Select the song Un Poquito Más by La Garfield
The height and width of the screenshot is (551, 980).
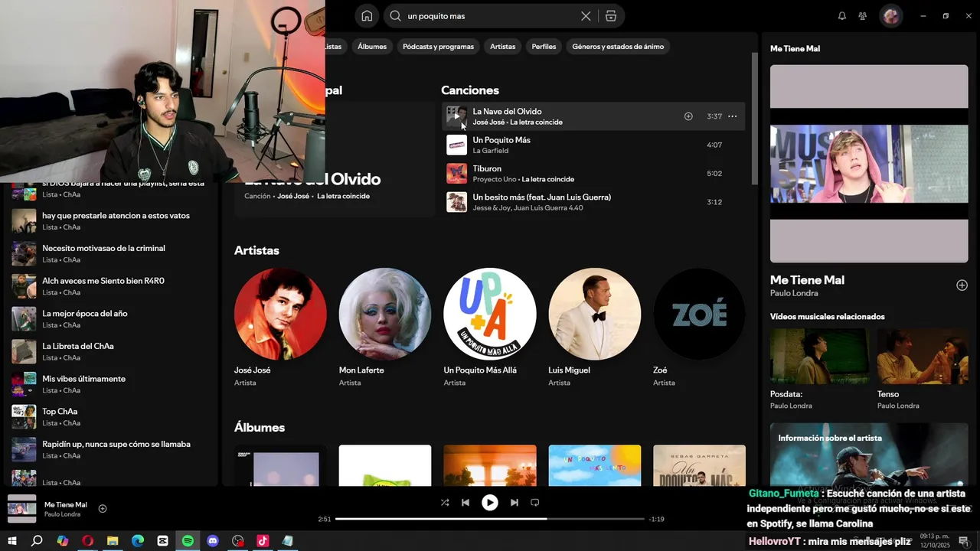point(593,145)
